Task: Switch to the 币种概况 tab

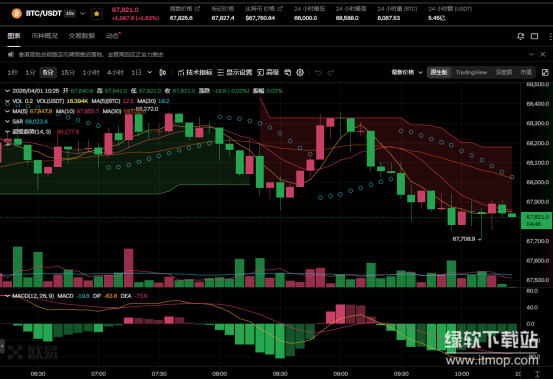Action: pos(44,36)
